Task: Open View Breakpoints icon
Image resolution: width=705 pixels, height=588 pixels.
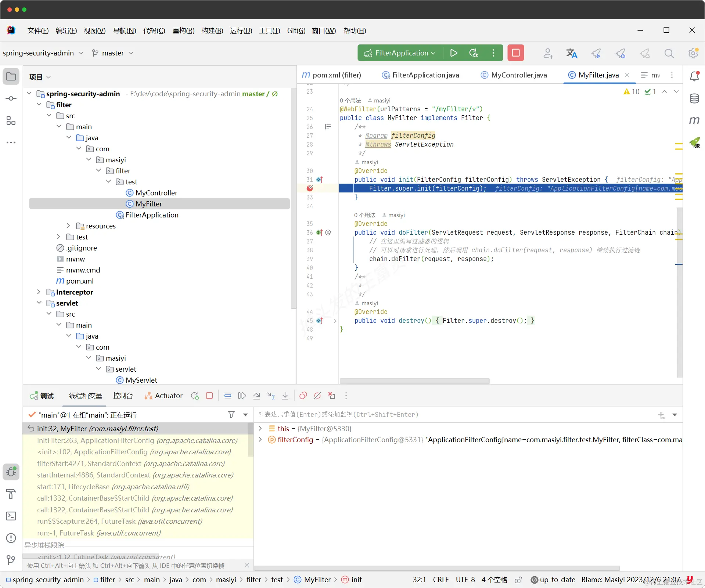Action: (303, 396)
